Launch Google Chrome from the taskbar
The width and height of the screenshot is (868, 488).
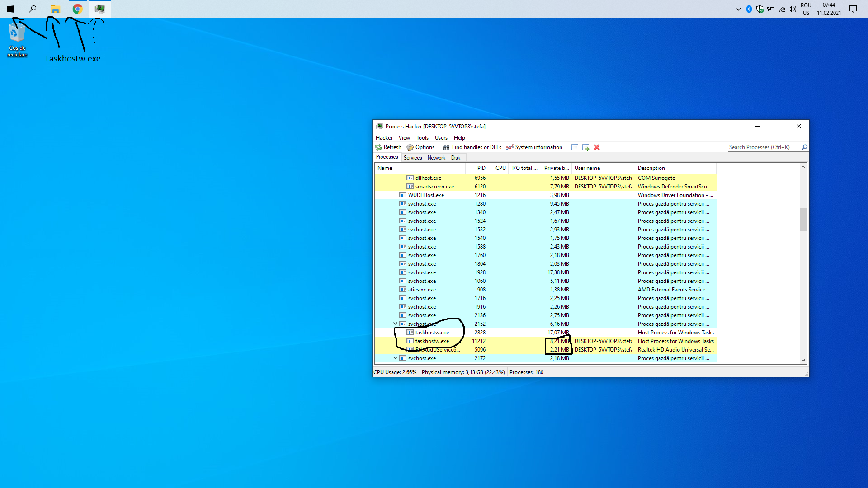77,9
